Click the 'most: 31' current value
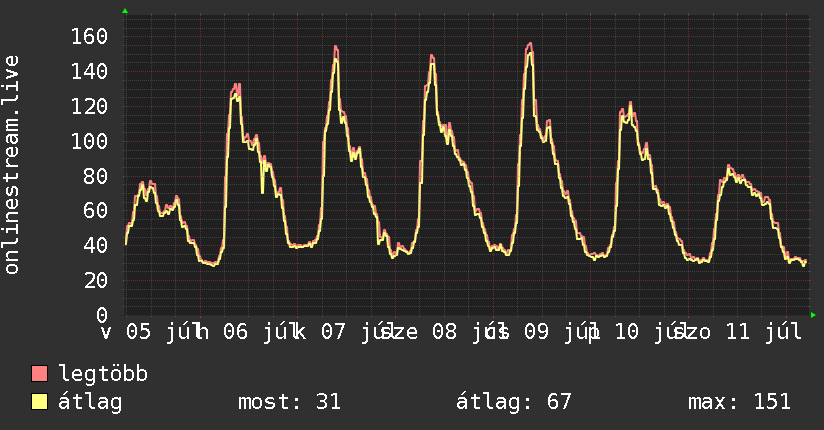Image resolution: width=824 pixels, height=430 pixels. pyautogui.click(x=290, y=402)
